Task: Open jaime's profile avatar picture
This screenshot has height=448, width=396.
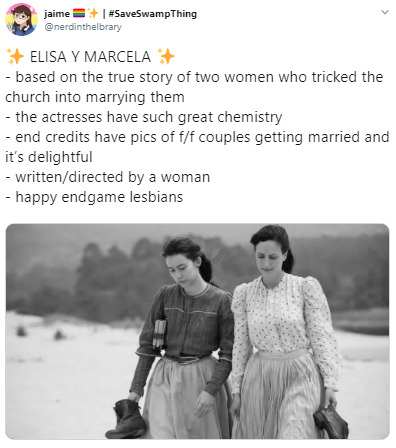Action: pyautogui.click(x=21, y=20)
